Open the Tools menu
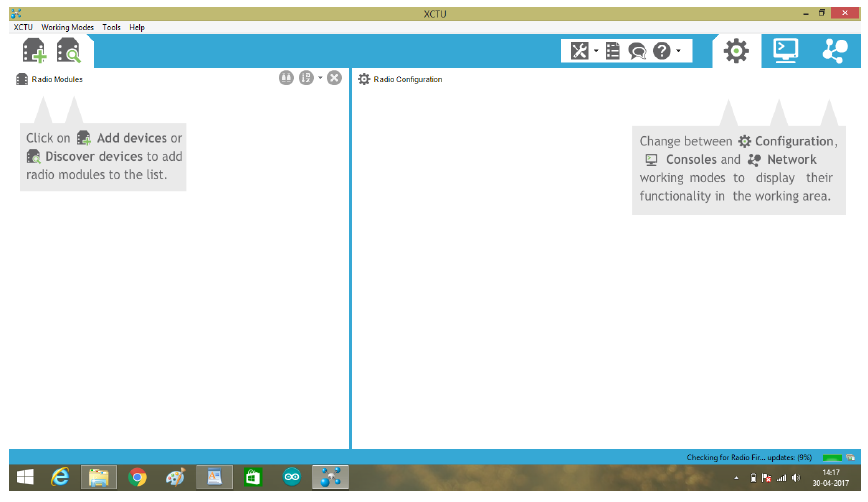 [111, 27]
